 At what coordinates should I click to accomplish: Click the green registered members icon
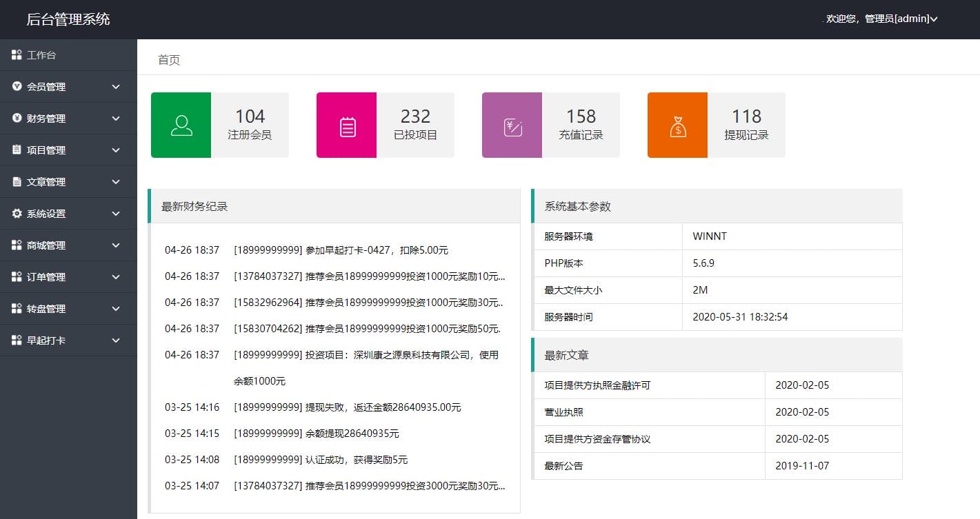coord(181,125)
